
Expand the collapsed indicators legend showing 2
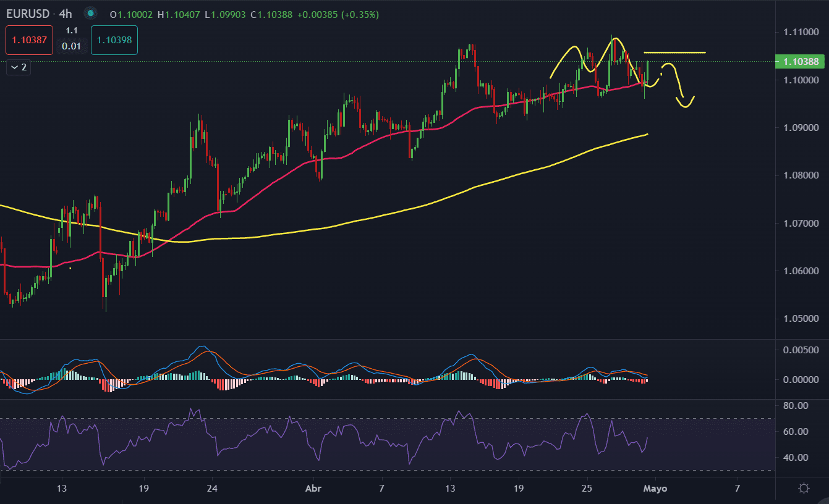19,67
